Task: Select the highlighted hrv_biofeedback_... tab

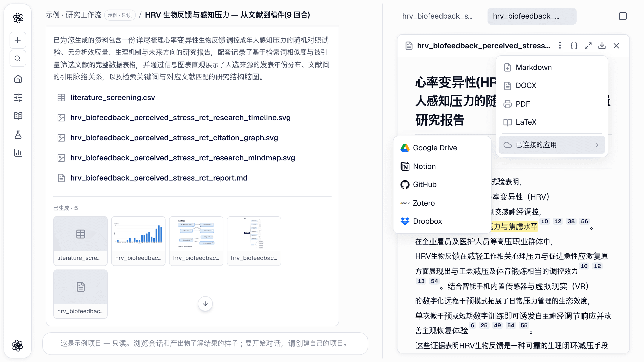Action: click(x=532, y=16)
